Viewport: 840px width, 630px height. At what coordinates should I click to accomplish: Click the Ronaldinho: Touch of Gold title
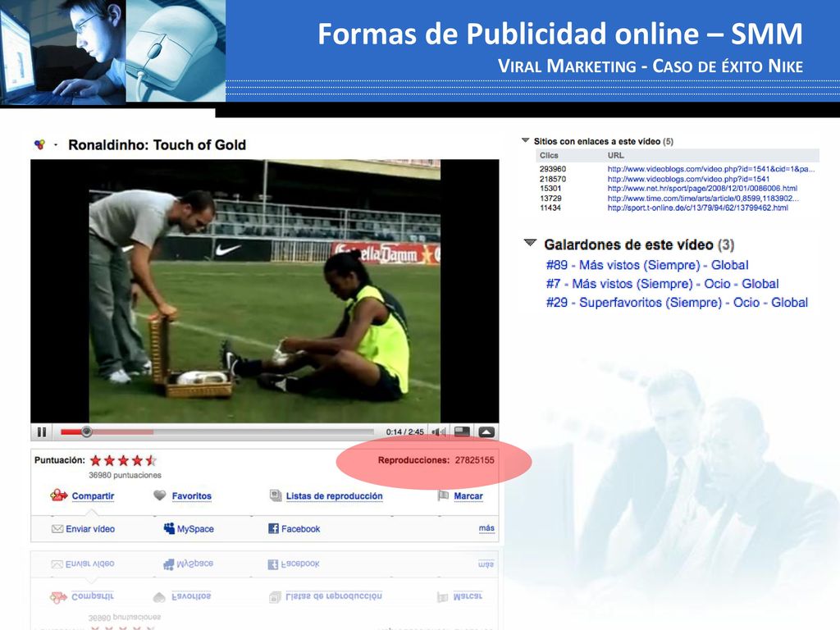pos(157,144)
